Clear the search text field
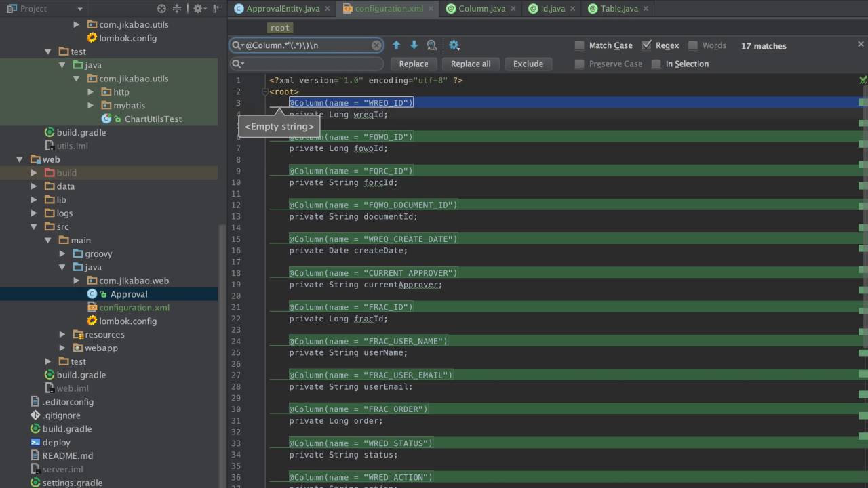Image resolution: width=868 pixels, height=488 pixels. pyautogui.click(x=376, y=45)
